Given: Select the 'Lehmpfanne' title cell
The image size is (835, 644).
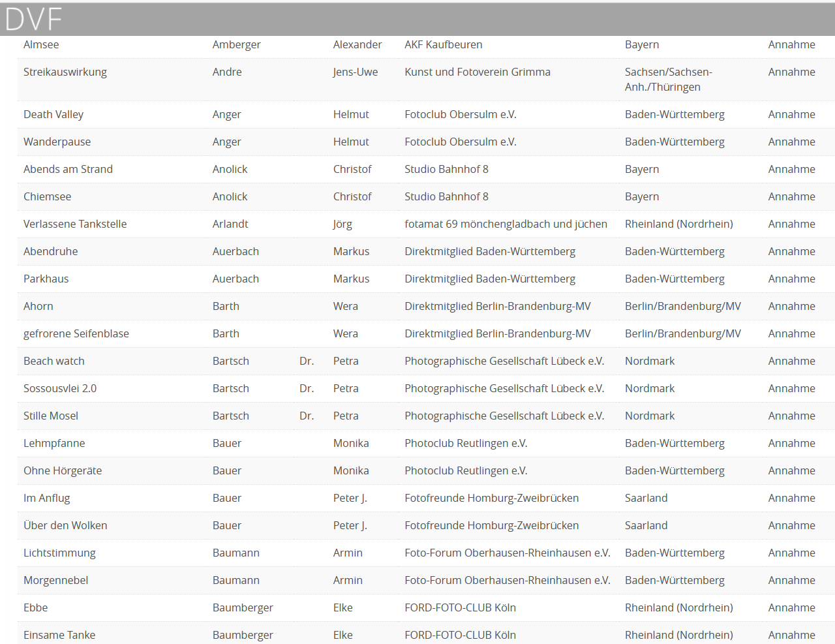Looking at the screenshot, I should point(54,443).
